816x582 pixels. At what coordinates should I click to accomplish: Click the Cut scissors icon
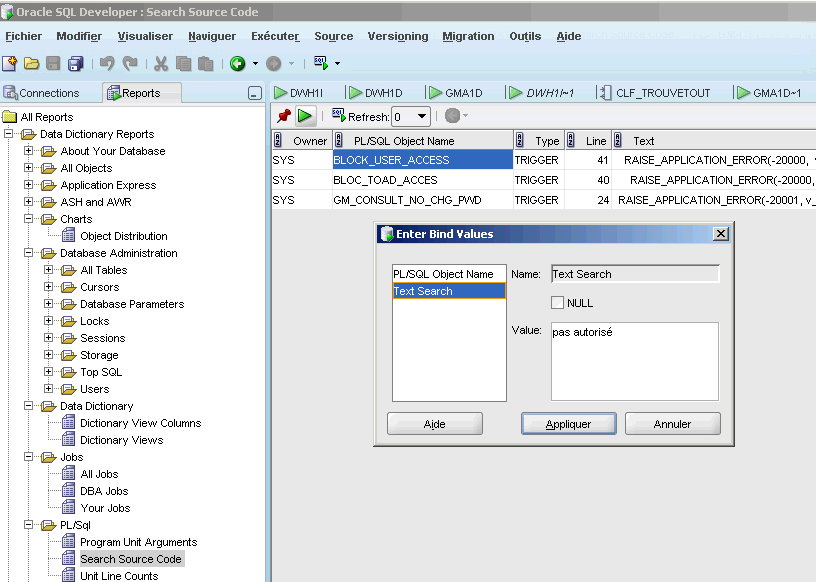(x=162, y=63)
